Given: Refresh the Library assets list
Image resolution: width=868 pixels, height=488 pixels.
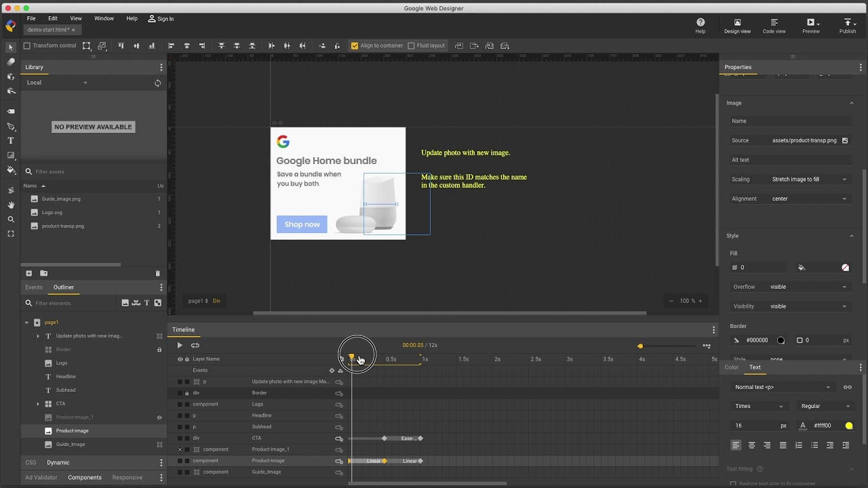Looking at the screenshot, I should point(157,83).
